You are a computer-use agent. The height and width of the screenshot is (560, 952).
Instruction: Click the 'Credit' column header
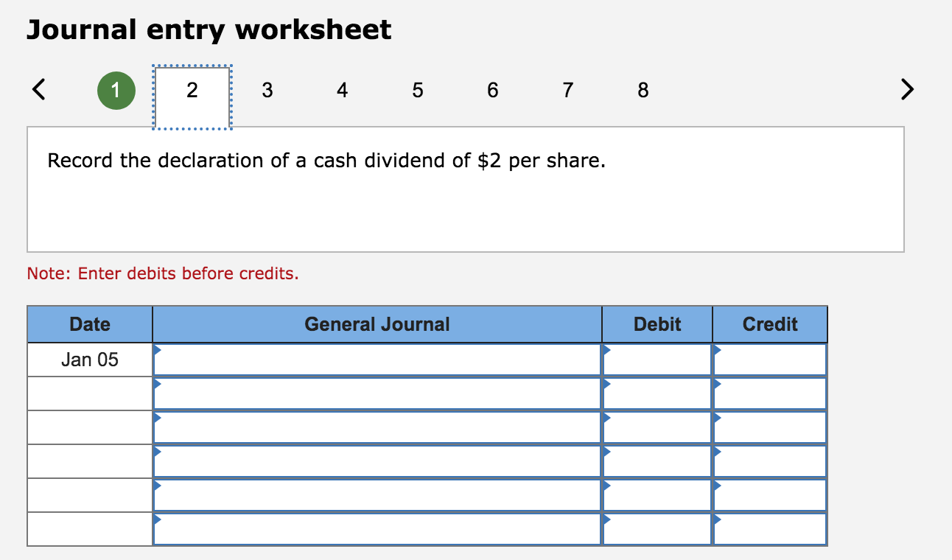click(x=770, y=324)
